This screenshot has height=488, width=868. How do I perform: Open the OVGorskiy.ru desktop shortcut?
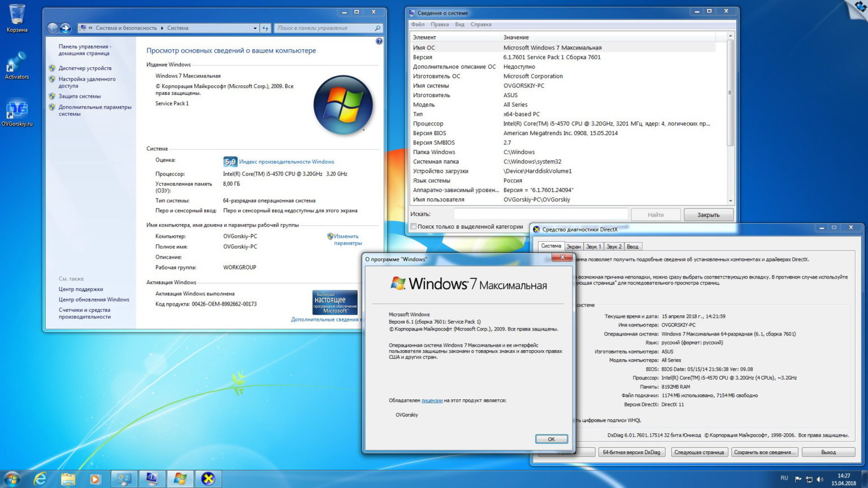(17, 113)
